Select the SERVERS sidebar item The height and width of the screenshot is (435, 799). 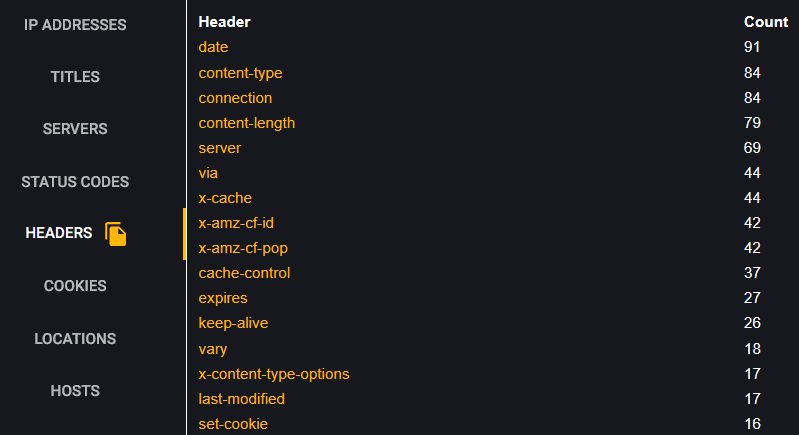75,129
